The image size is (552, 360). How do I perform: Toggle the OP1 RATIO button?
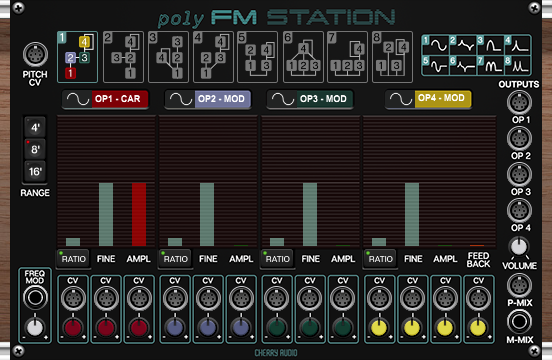point(73,259)
